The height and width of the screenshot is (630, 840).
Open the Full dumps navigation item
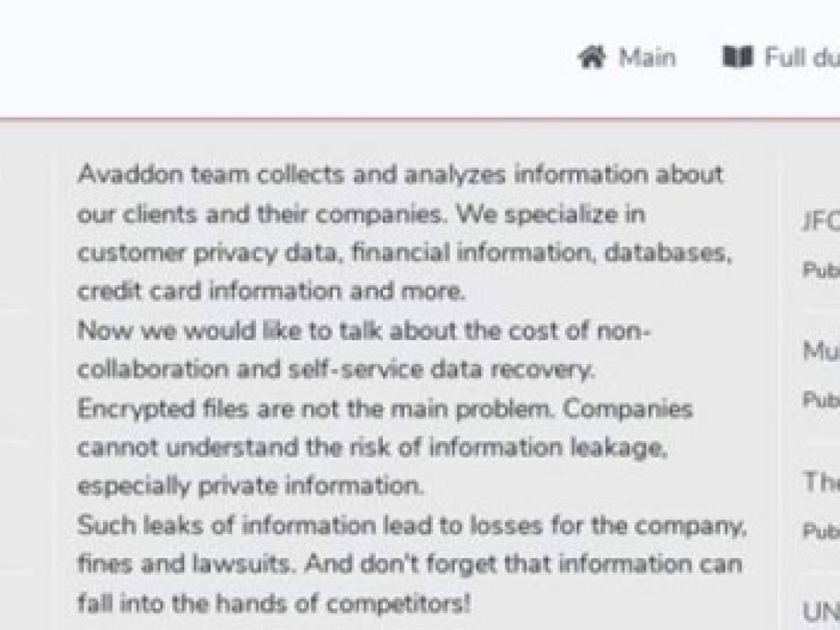point(801,57)
